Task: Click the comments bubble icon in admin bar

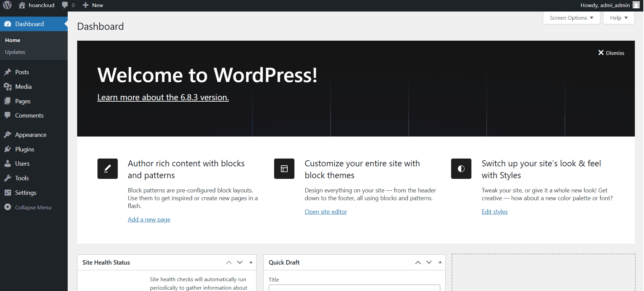Action: (x=65, y=5)
